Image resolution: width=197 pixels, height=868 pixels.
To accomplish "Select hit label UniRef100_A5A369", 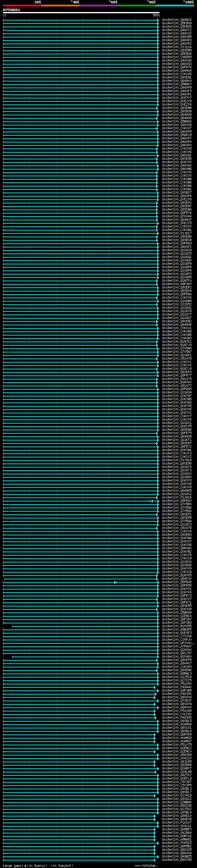I will [x=177, y=755].
